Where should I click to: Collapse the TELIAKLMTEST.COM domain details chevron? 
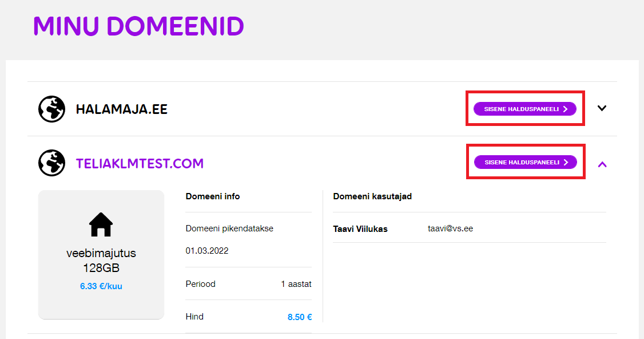[602, 164]
